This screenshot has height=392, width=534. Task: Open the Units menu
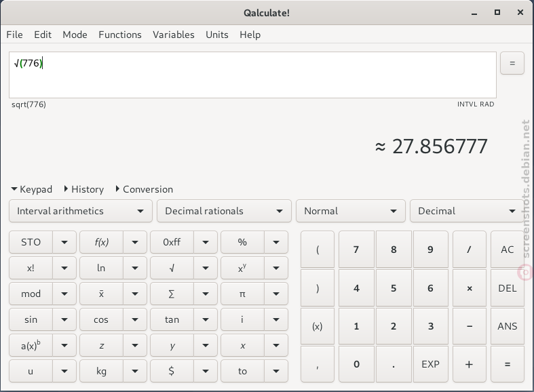(217, 35)
